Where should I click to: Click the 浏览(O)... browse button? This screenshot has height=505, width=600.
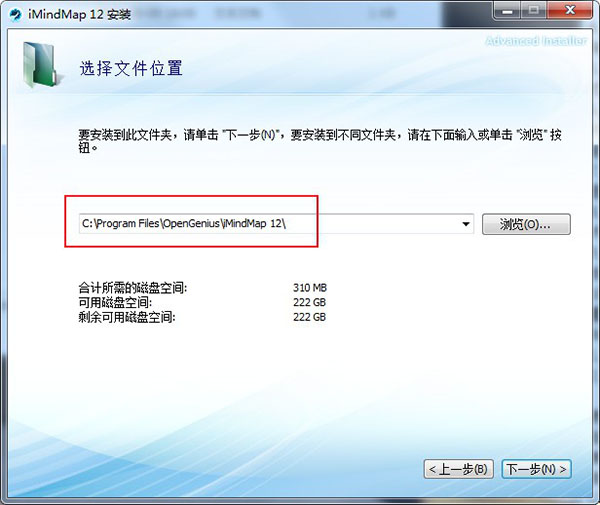tap(526, 224)
